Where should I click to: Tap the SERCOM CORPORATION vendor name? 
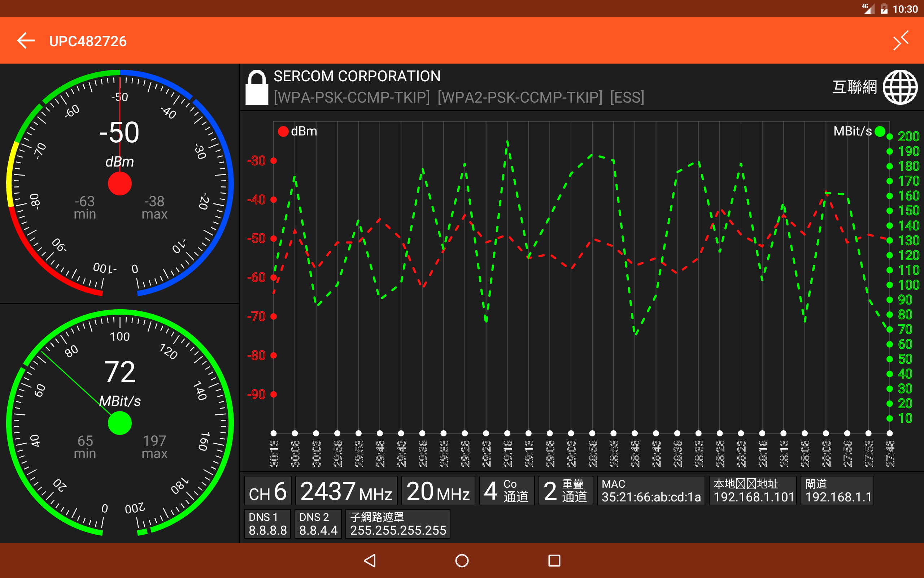tap(357, 76)
